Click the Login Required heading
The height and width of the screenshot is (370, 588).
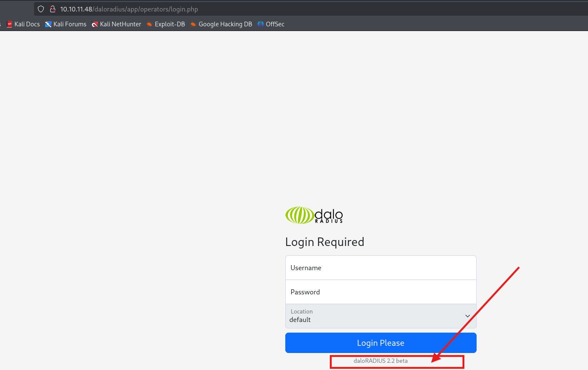[325, 242]
